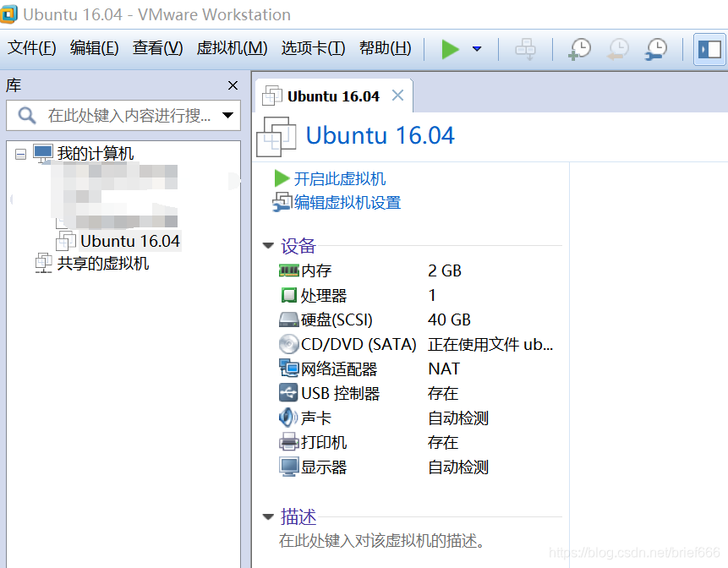Click 编辑虚拟机设置 link

[x=348, y=203]
